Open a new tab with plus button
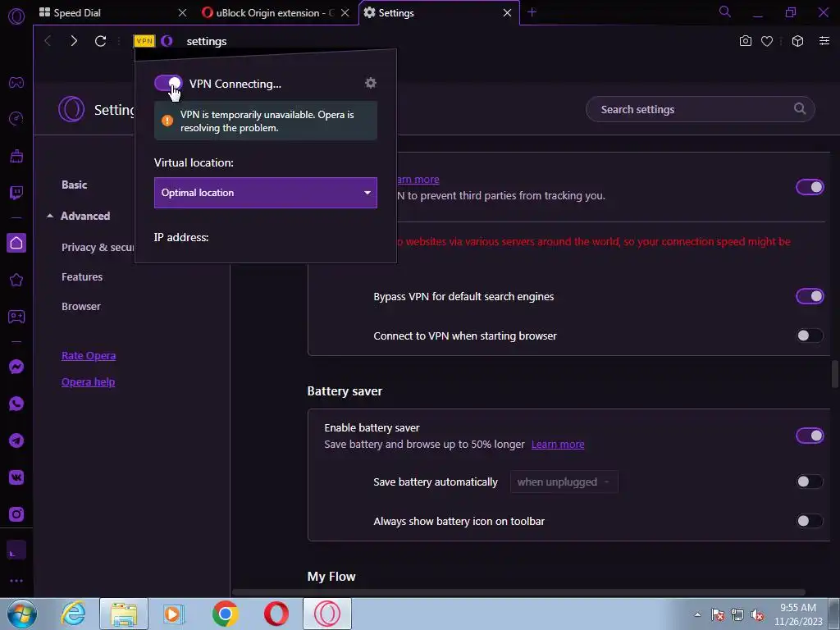 click(x=532, y=12)
